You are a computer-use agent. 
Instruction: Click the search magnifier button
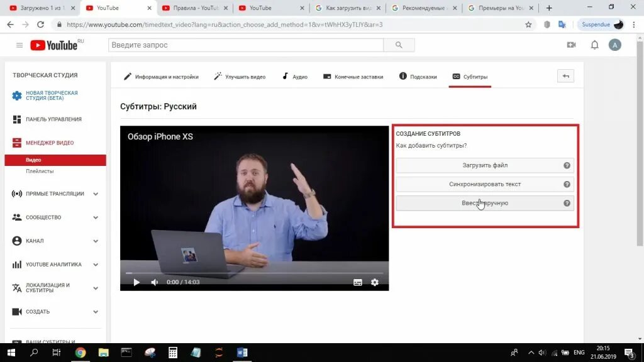tap(399, 45)
